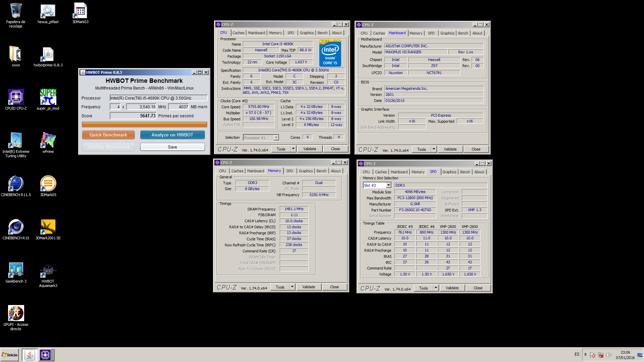Switch to Bench tab in CPU window

322,33
